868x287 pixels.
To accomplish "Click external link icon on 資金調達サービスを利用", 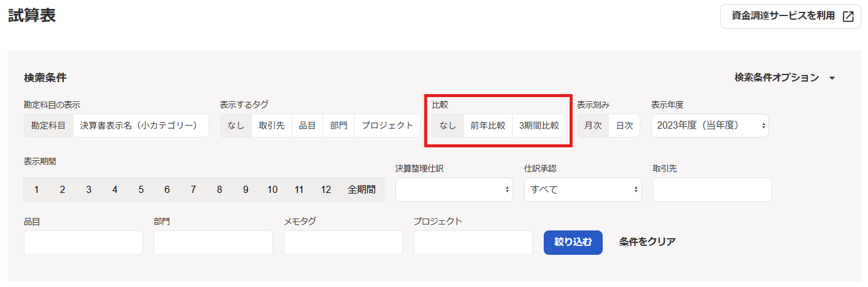I will point(848,17).
